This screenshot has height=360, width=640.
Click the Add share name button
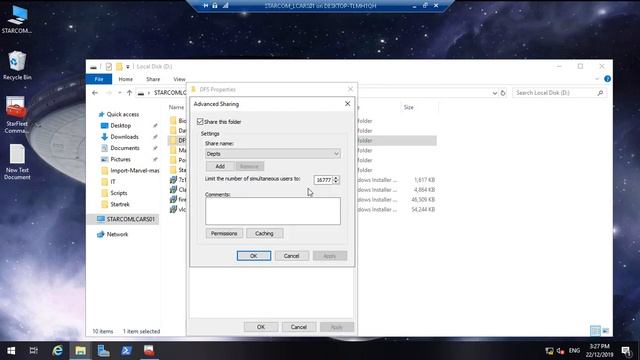click(220, 166)
